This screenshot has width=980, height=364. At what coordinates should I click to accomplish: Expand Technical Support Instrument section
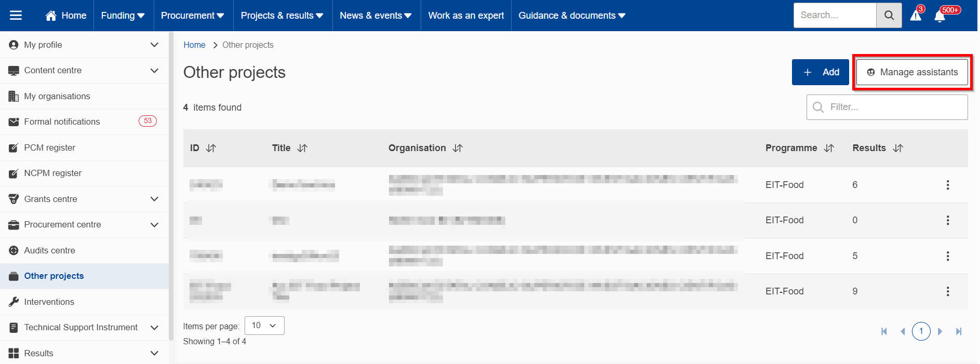pos(154,328)
